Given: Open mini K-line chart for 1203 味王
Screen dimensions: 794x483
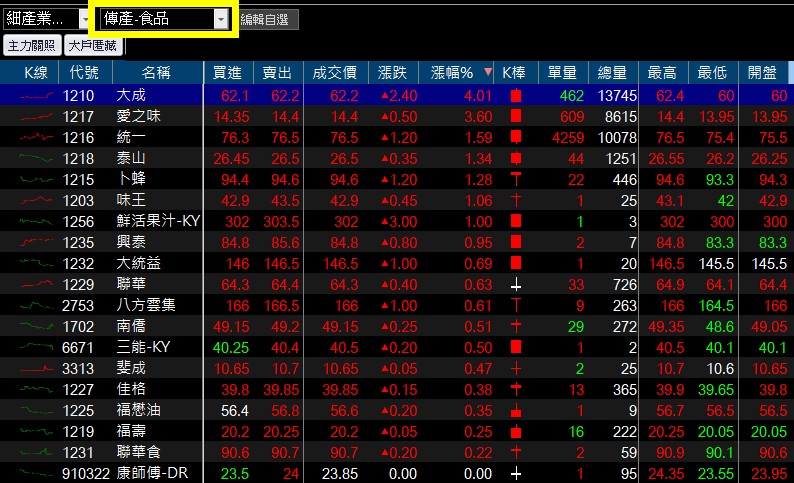Looking at the screenshot, I should coord(36,200).
